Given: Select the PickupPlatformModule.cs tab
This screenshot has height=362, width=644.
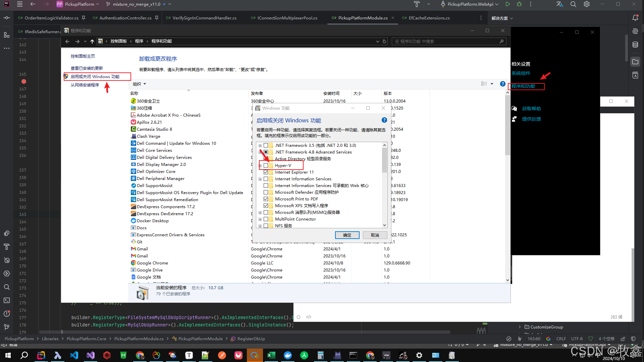Looking at the screenshot, I should click(363, 18).
